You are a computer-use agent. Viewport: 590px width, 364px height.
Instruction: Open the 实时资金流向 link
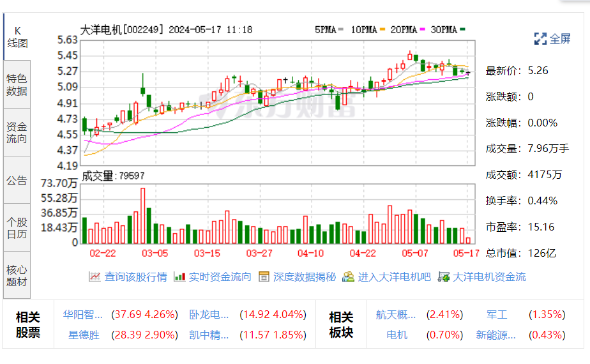click(220, 277)
